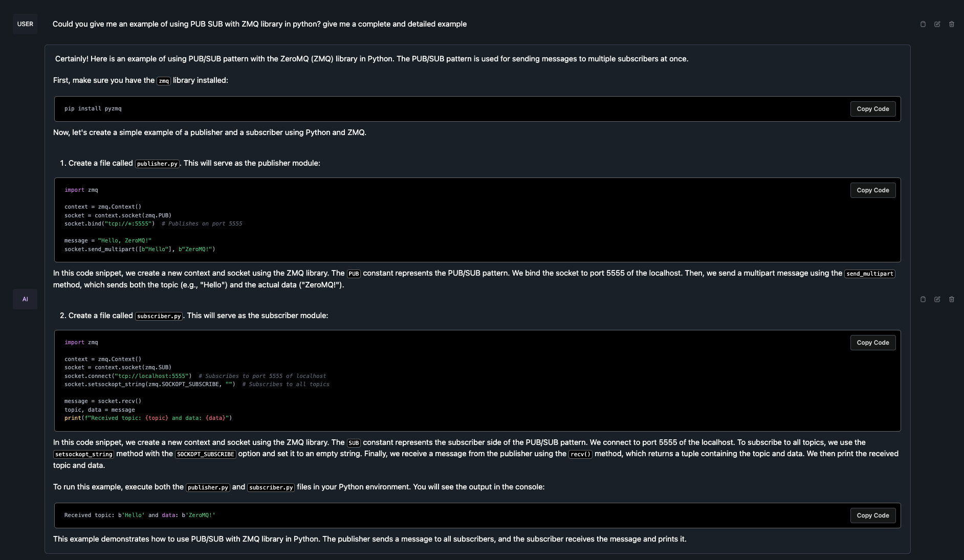The width and height of the screenshot is (964, 560).
Task: Click the AI role label
Action: click(25, 299)
